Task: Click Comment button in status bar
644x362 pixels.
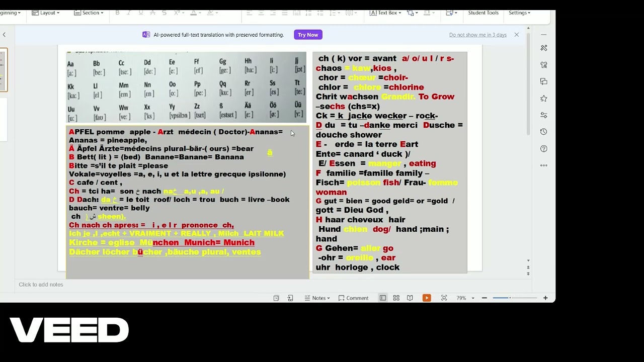Action: 353,298
